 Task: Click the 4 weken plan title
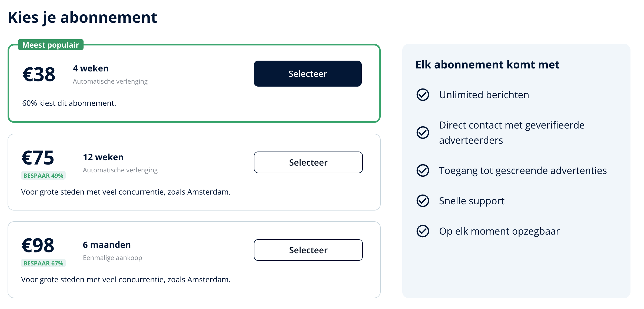(x=91, y=68)
